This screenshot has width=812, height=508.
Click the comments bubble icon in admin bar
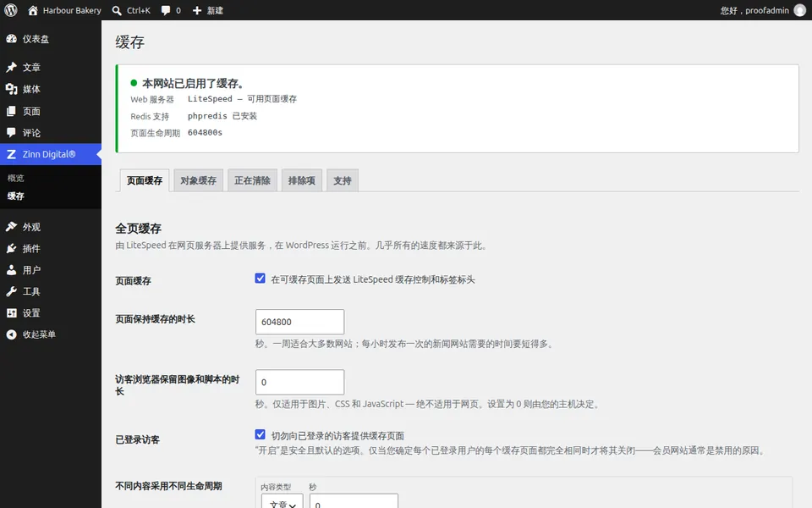point(166,10)
